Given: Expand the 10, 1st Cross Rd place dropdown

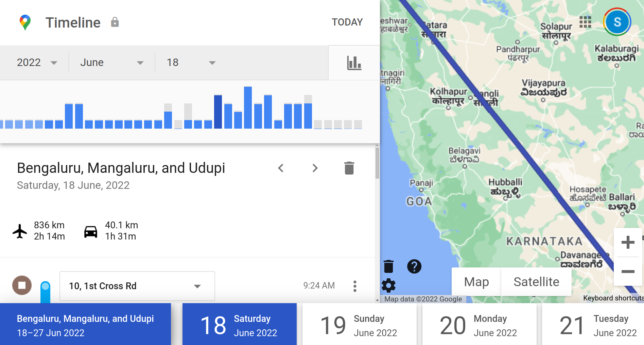Looking at the screenshot, I should point(137,286).
